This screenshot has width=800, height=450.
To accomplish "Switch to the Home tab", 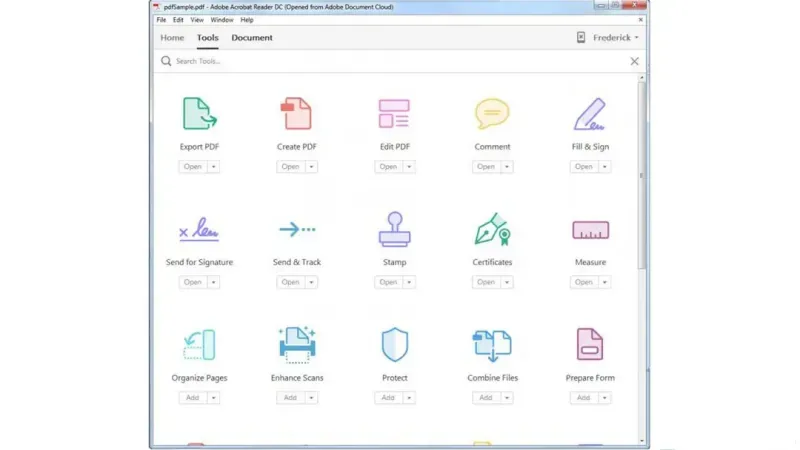I will [x=172, y=38].
